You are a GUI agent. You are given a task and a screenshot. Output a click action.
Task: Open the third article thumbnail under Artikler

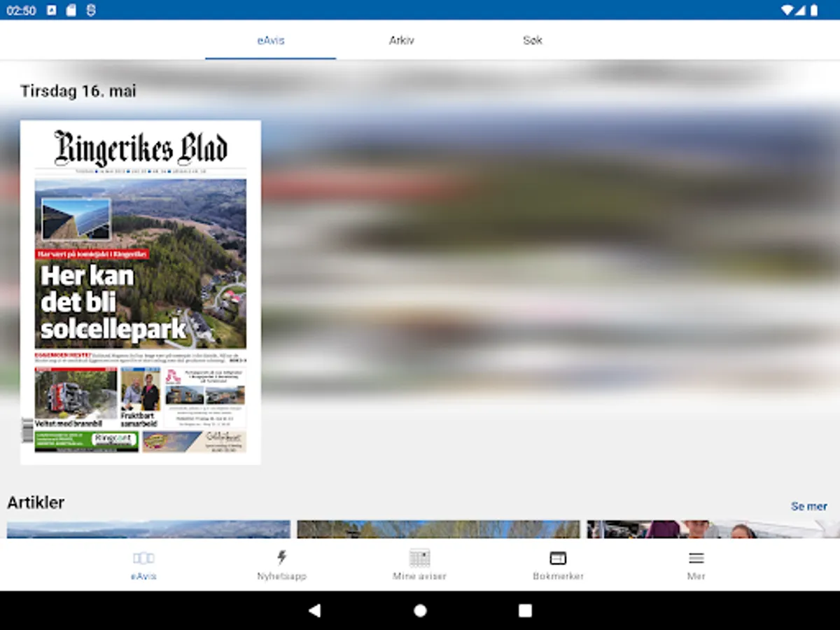pos(713,529)
